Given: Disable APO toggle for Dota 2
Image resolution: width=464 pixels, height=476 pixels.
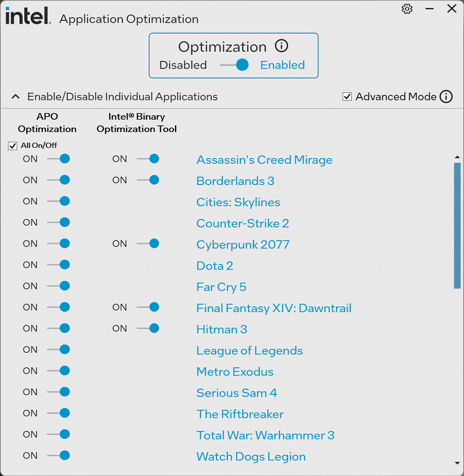Looking at the screenshot, I should 58,265.
